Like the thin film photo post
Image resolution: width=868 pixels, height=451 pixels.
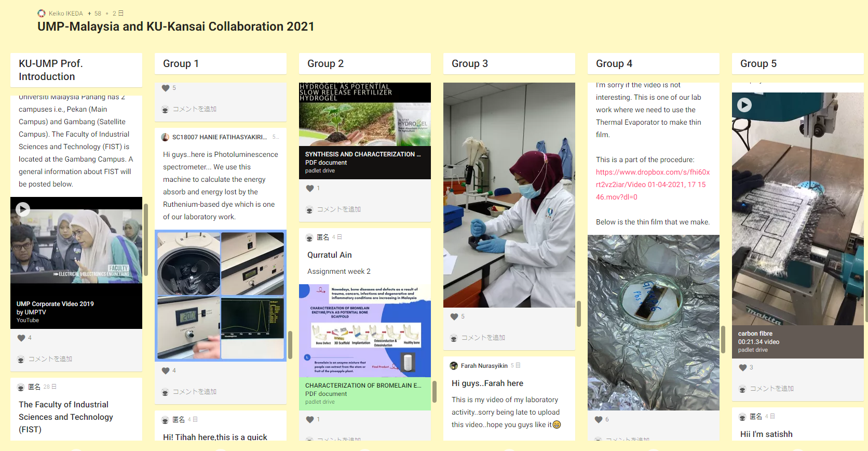click(x=599, y=420)
